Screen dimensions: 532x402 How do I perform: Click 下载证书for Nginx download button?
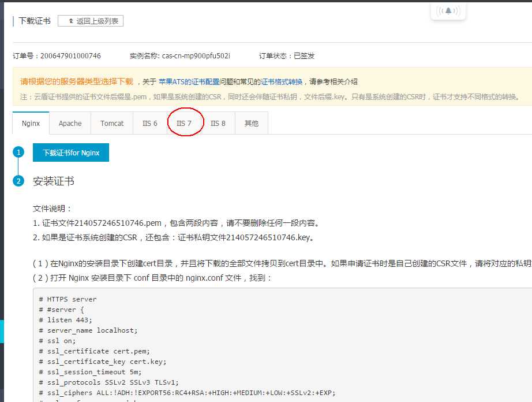[x=71, y=153]
